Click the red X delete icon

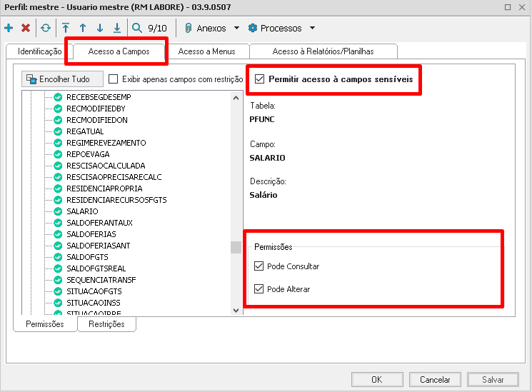coord(26,28)
